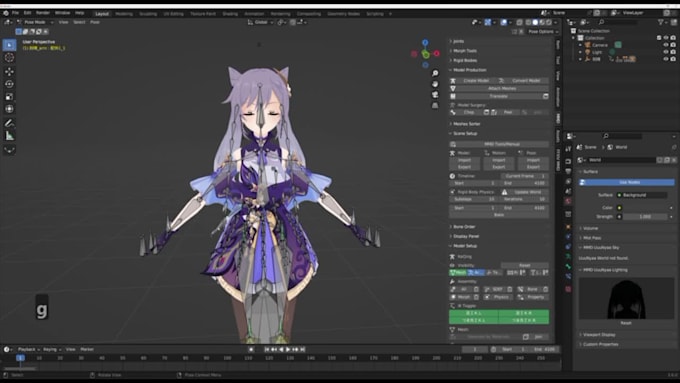Choose the Rotate tool in toolbar

pos(9,84)
